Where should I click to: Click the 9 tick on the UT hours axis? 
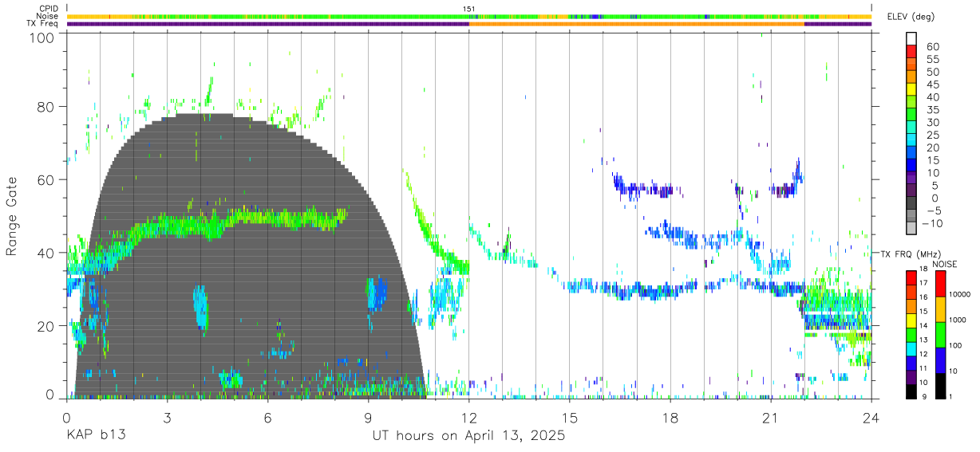click(x=369, y=418)
